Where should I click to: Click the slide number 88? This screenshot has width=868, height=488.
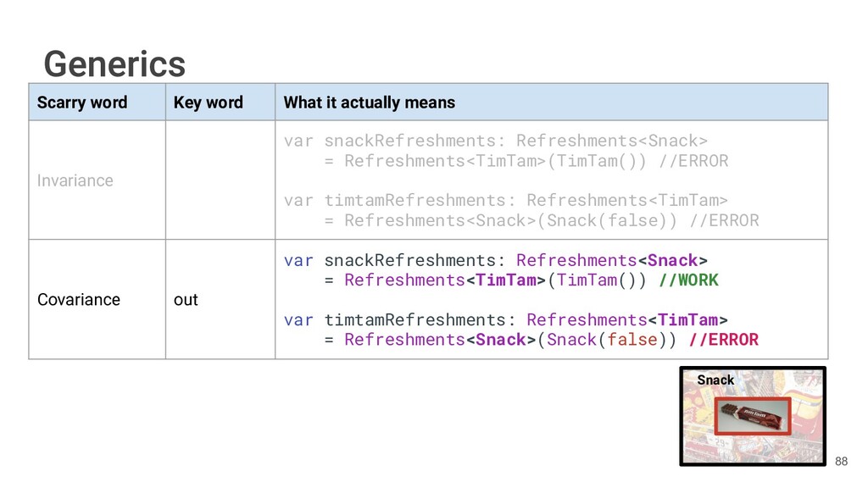click(x=841, y=461)
